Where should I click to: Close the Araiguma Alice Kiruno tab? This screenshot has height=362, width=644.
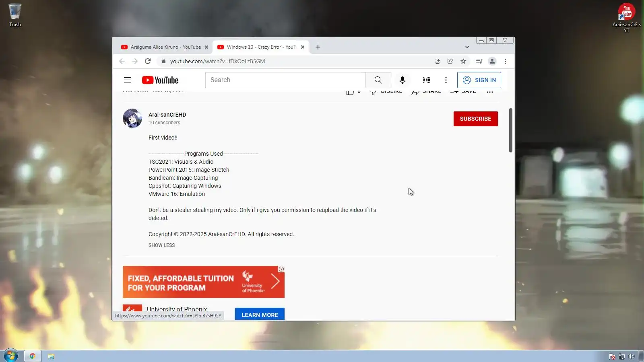coord(206,47)
